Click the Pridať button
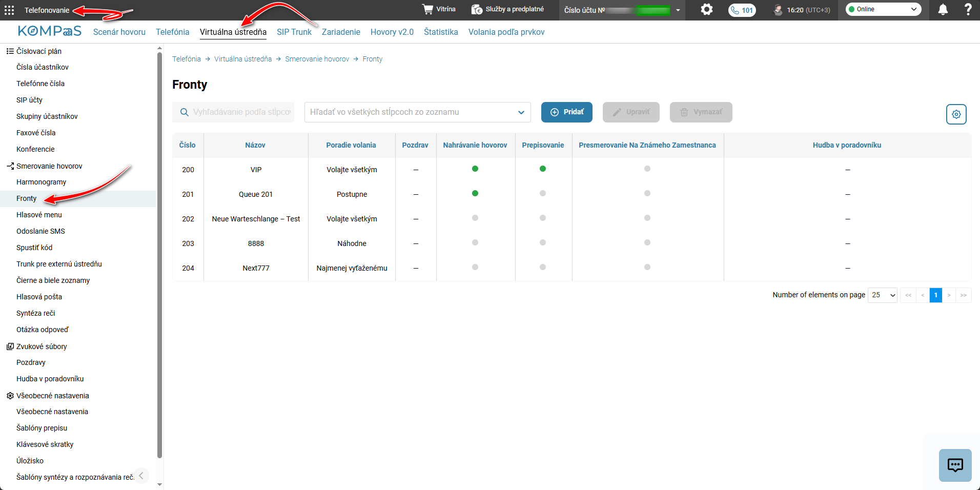This screenshot has height=490, width=980. pyautogui.click(x=567, y=112)
